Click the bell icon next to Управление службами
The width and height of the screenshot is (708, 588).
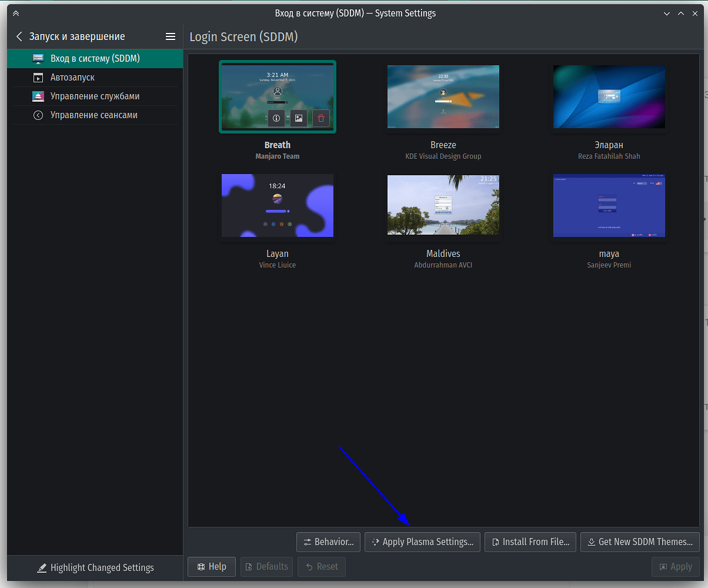pos(38,96)
